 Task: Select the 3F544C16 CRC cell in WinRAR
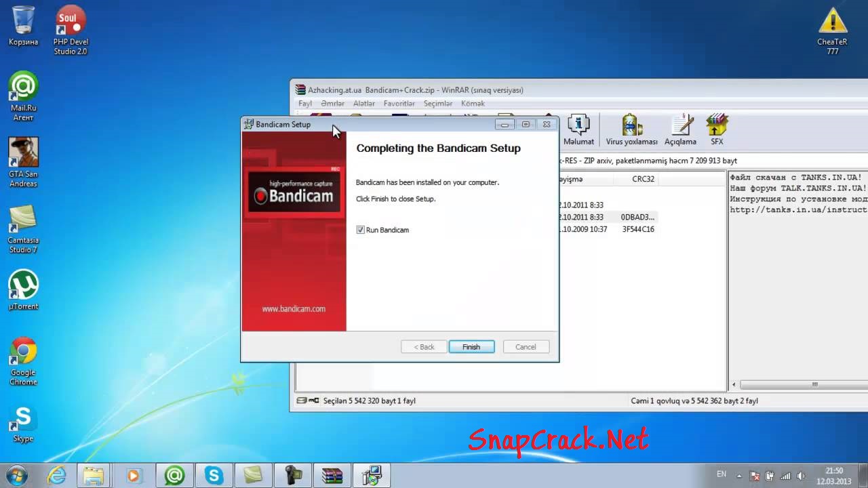point(638,229)
